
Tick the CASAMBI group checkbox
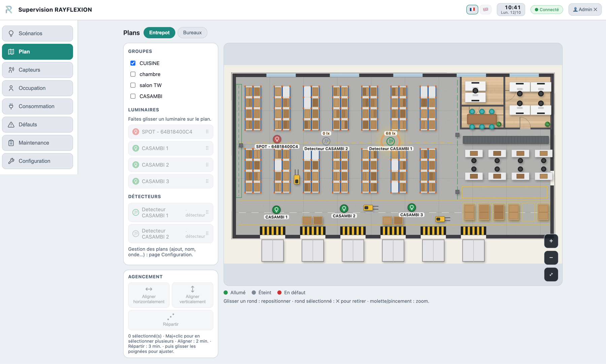tap(133, 96)
